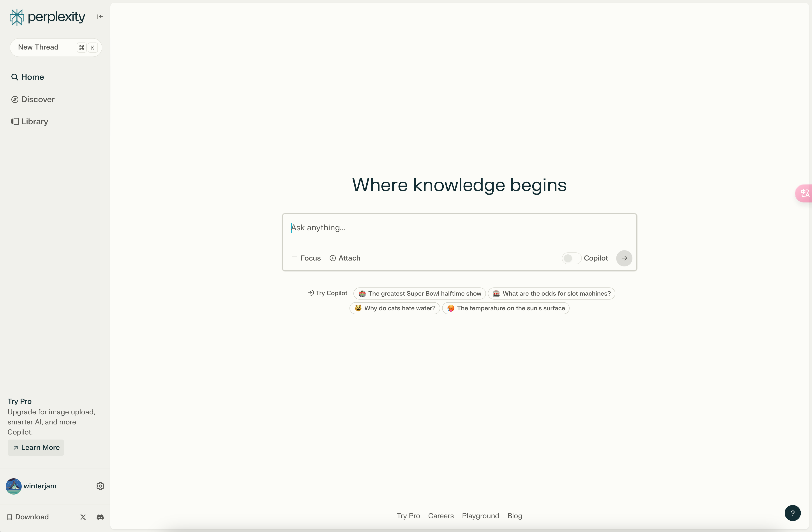
Task: Click the Perplexity logo icon
Action: 17,17
